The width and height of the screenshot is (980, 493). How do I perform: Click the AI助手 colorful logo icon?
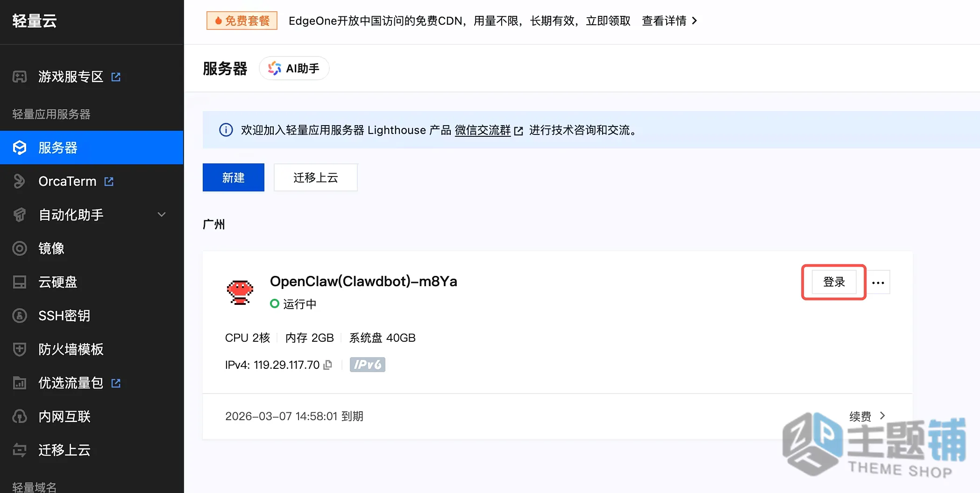click(275, 68)
